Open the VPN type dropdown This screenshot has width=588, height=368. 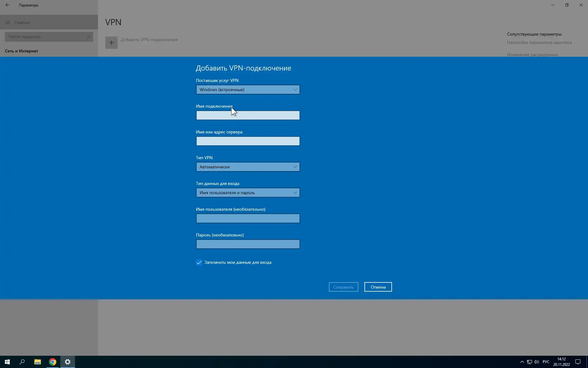pos(248,167)
